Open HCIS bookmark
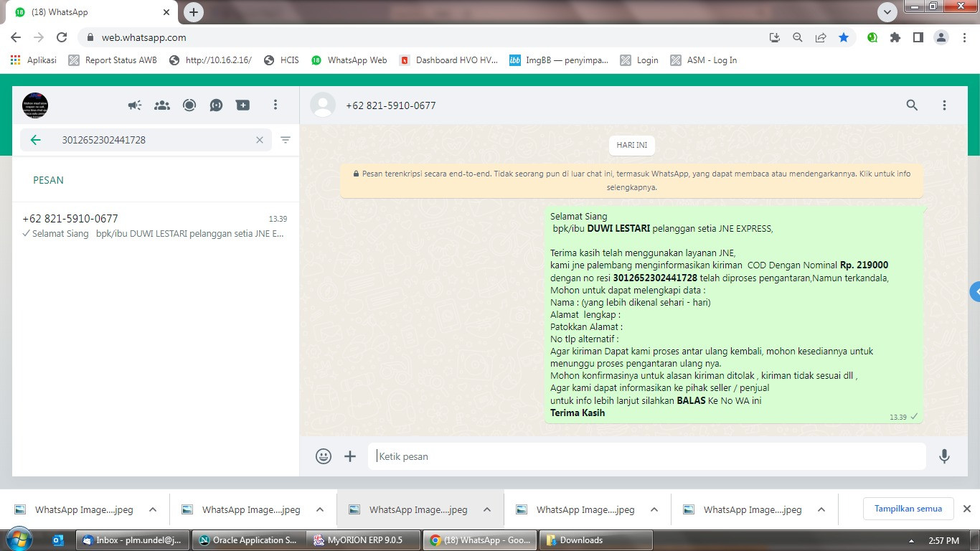Screen dimensions: 980x551 (x=281, y=60)
